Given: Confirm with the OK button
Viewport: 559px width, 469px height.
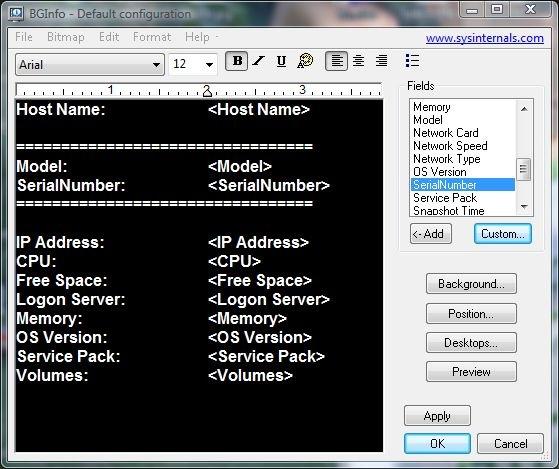Looking at the screenshot, I should (437, 443).
